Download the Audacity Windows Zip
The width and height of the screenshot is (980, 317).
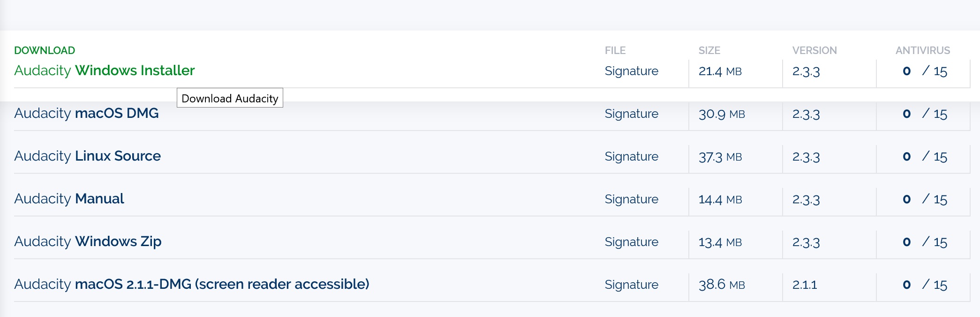pos(88,241)
